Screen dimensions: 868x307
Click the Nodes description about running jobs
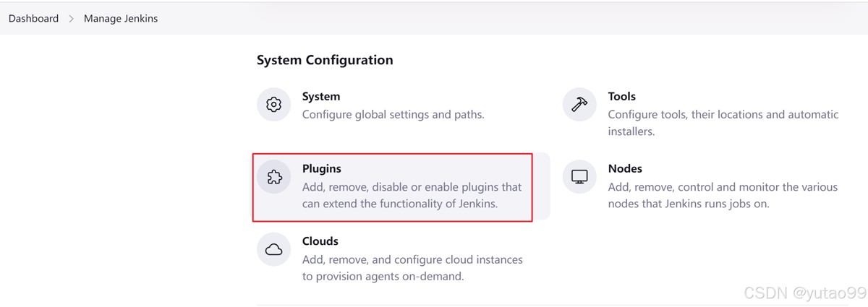[723, 195]
